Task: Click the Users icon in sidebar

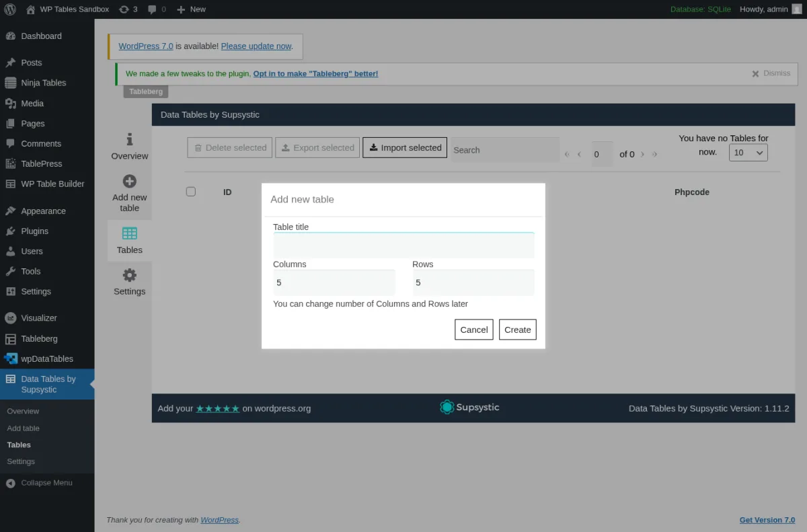Action: tap(10, 252)
